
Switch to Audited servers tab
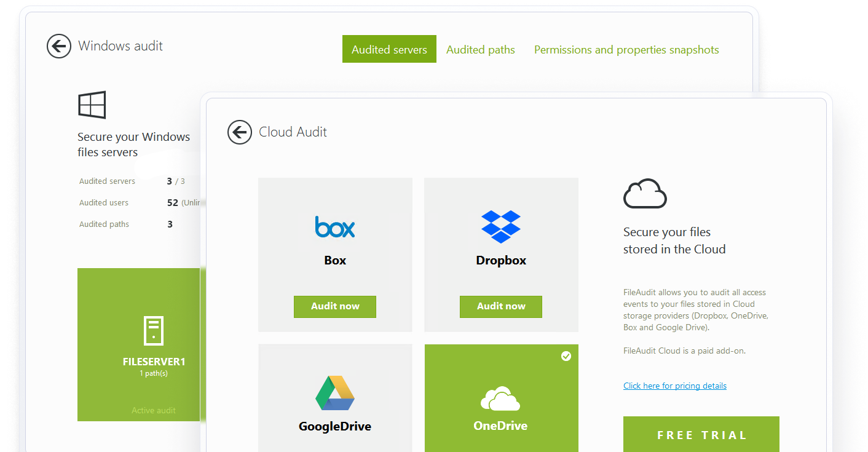389,49
